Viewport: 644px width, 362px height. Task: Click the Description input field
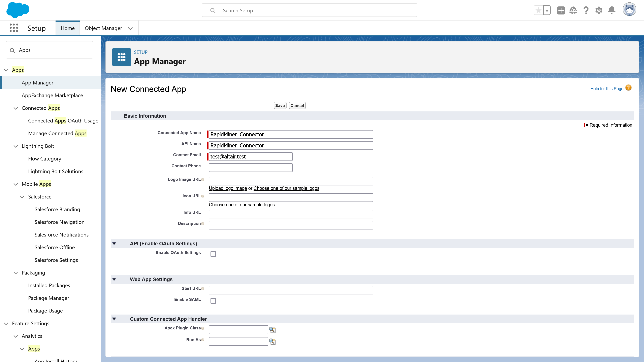point(291,225)
